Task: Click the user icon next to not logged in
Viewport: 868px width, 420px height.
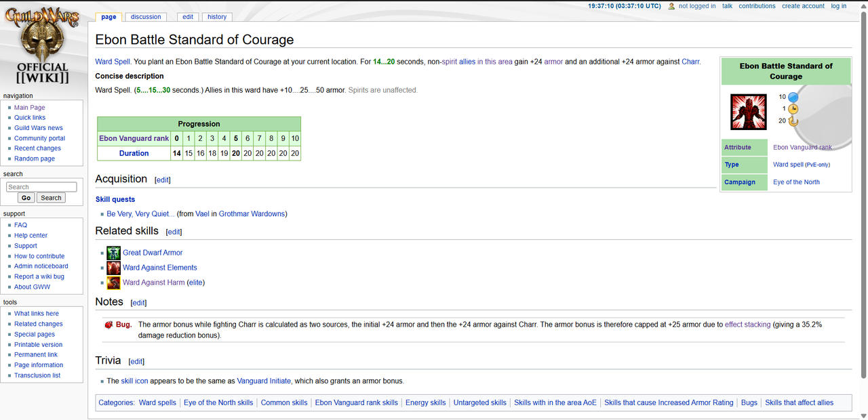Action: click(x=671, y=6)
